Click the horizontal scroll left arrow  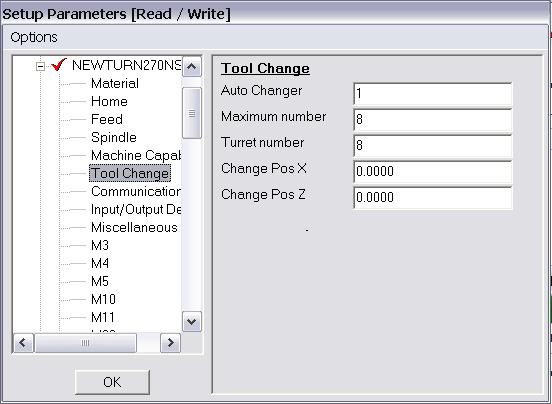(x=23, y=343)
